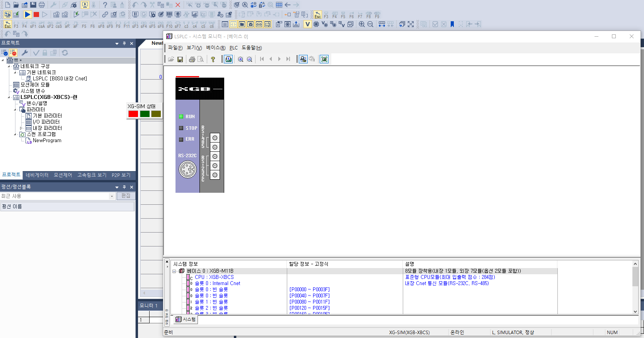Click Print icon in System Monitor toolbar
This screenshot has width=644, height=338.
tap(192, 59)
